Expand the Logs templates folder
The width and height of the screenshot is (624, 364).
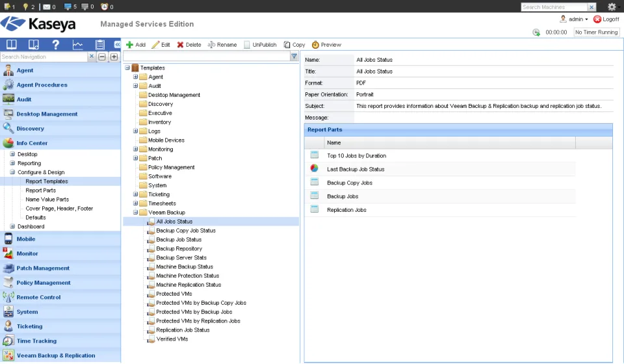pyautogui.click(x=135, y=131)
